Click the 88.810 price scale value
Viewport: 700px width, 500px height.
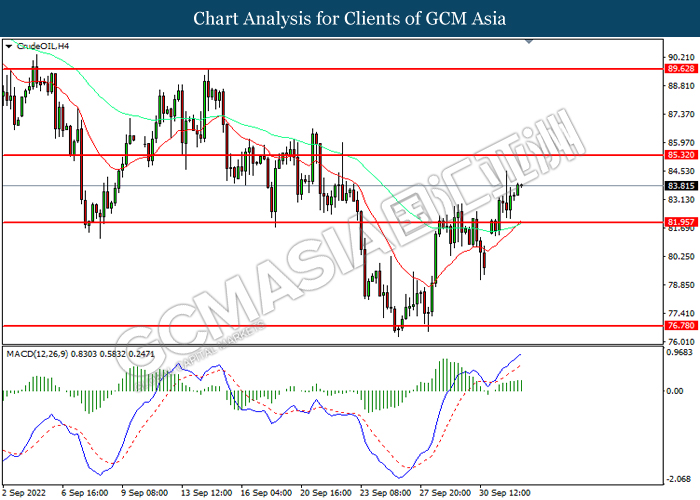(x=681, y=86)
